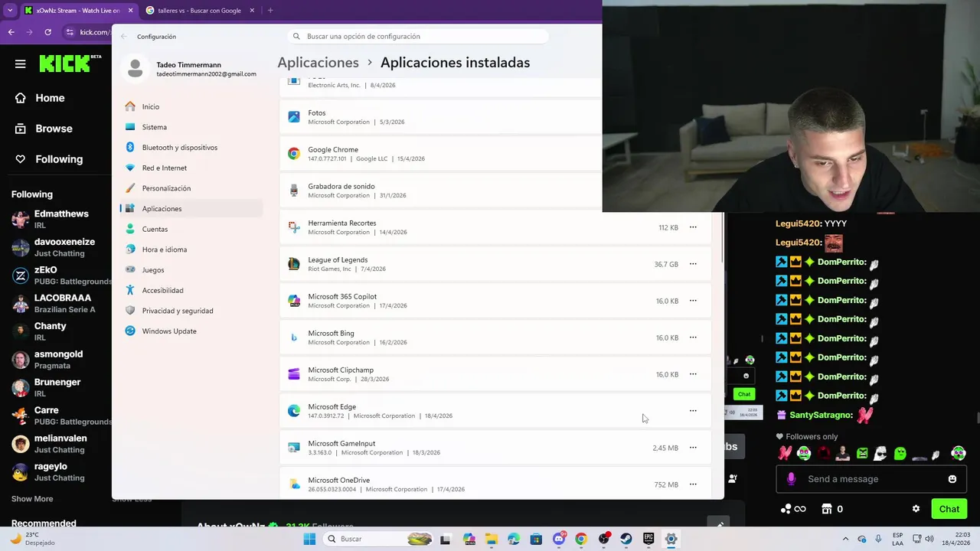
Task: Click the Microsoft Edge app icon in list
Action: tap(294, 411)
